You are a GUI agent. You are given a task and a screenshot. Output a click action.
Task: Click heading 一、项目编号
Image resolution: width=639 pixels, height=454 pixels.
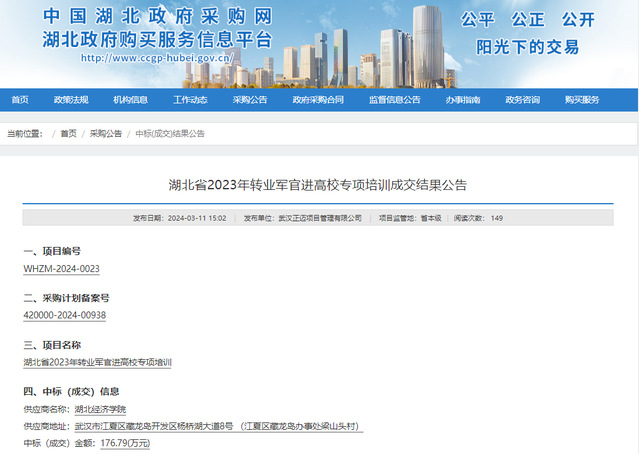[x=52, y=251]
